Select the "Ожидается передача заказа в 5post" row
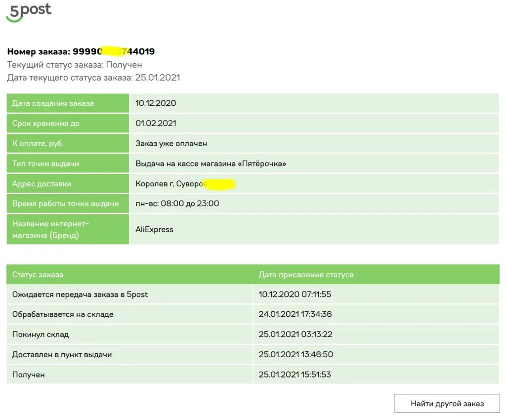 (80, 294)
